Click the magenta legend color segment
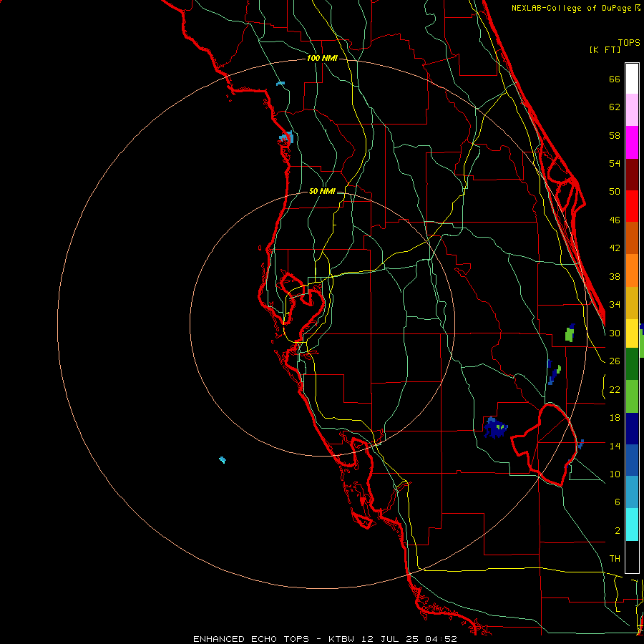 click(632, 142)
